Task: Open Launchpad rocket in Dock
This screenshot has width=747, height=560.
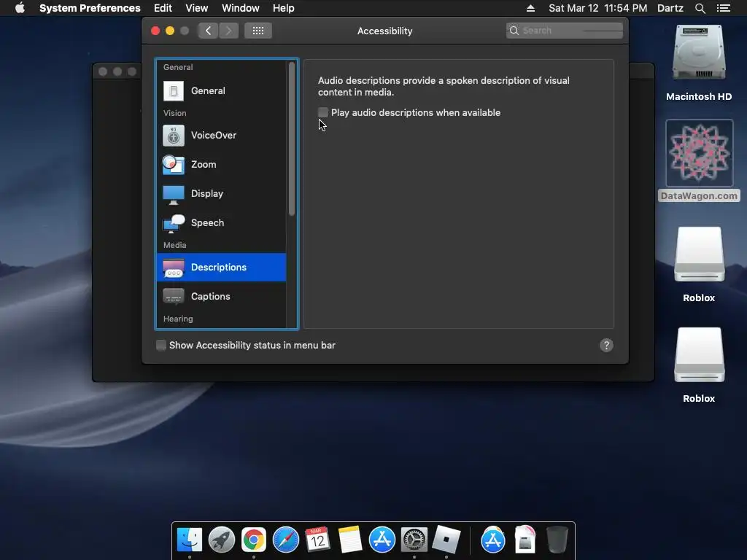Action: pyautogui.click(x=222, y=540)
